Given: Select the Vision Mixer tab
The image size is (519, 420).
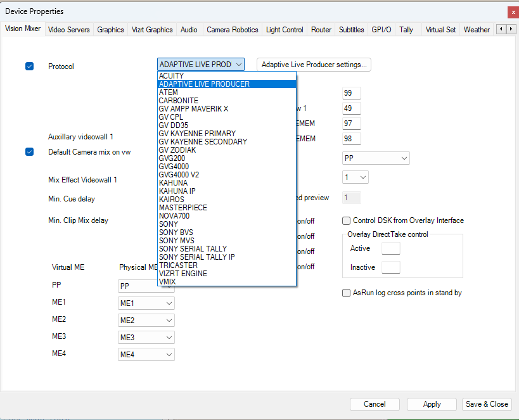Looking at the screenshot, I should [x=23, y=29].
